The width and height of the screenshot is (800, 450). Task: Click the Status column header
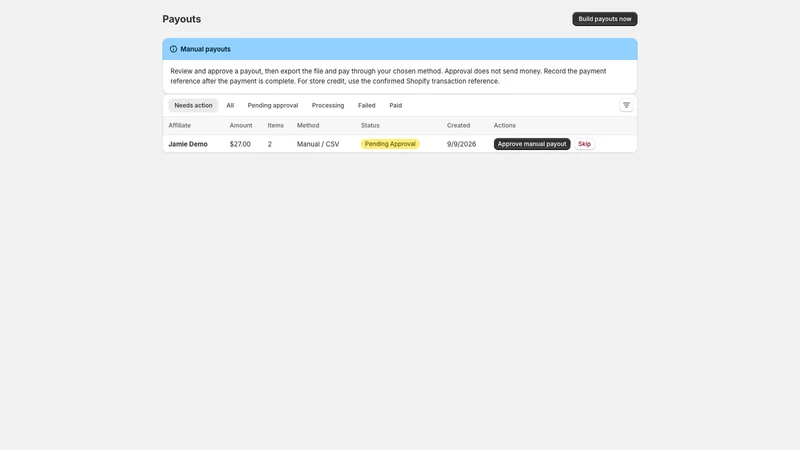click(x=370, y=125)
